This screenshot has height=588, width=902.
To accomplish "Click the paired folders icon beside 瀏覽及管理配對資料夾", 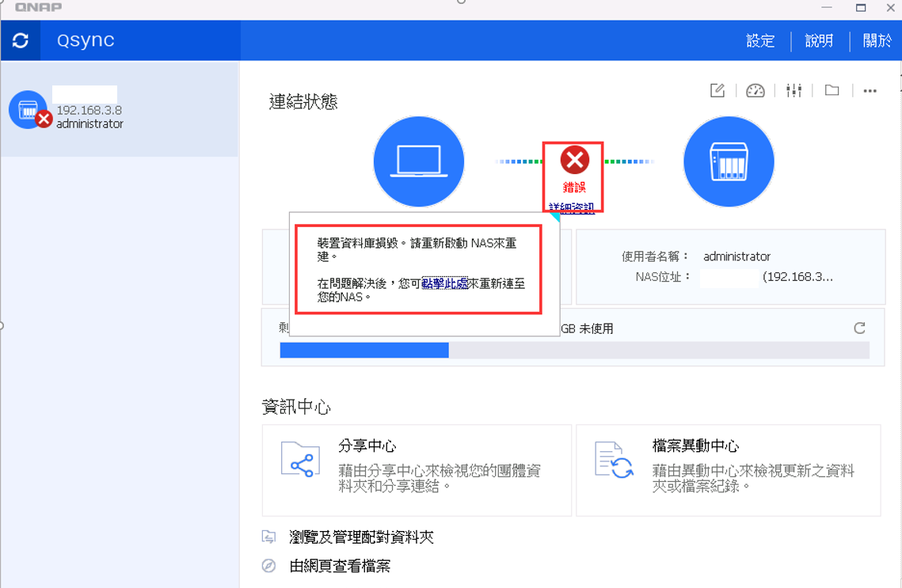I will click(x=267, y=536).
